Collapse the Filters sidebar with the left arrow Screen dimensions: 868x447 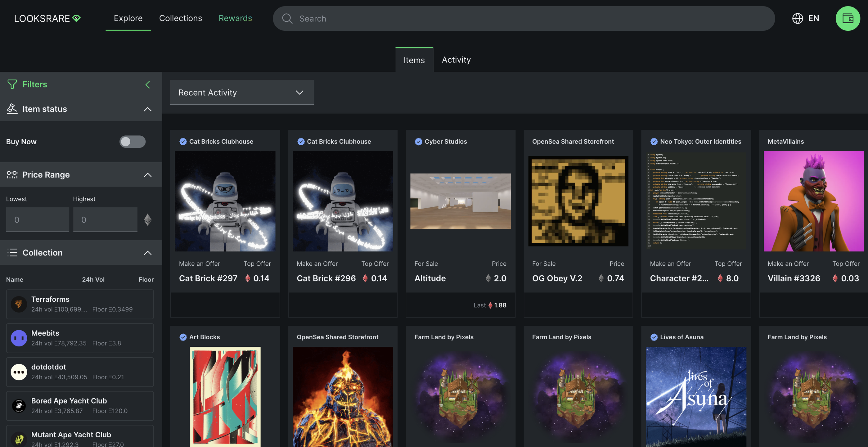[x=148, y=85]
